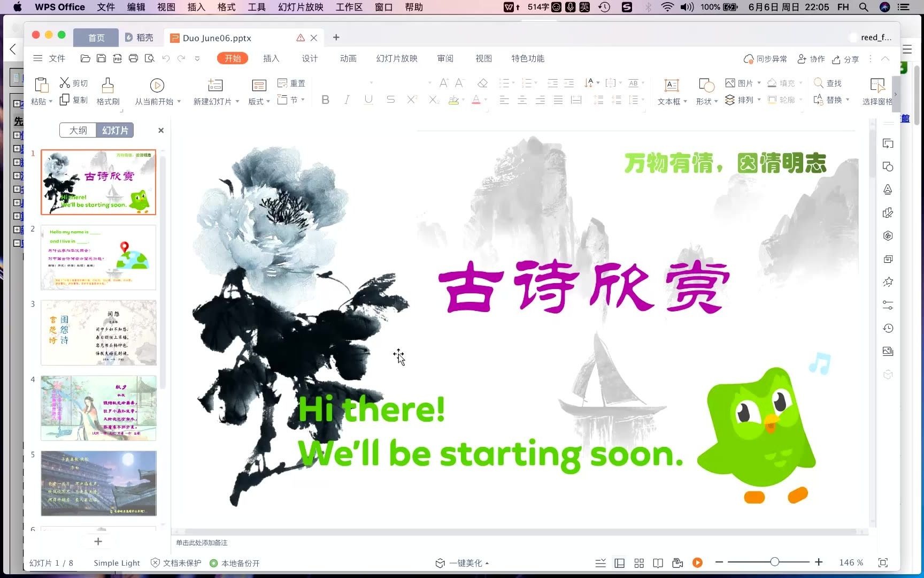Select slide 3 thumbnail with 闺怨 poem
The image size is (924, 578).
point(98,332)
